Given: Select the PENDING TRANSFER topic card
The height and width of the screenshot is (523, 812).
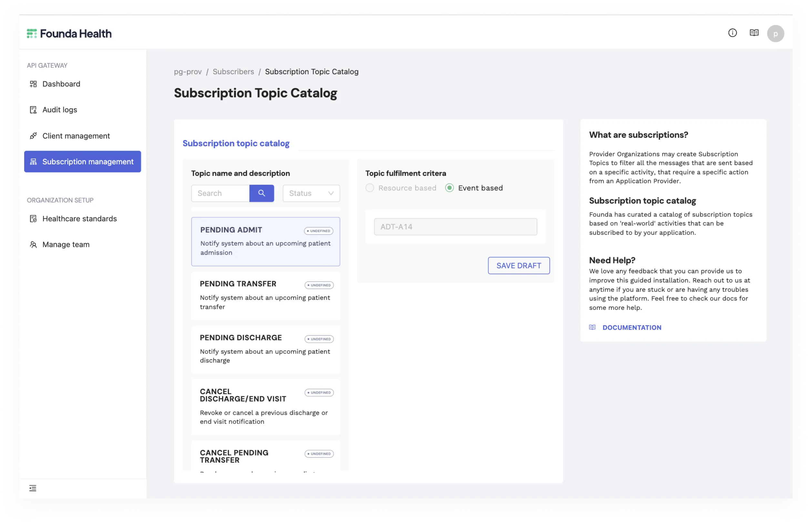Looking at the screenshot, I should (266, 295).
